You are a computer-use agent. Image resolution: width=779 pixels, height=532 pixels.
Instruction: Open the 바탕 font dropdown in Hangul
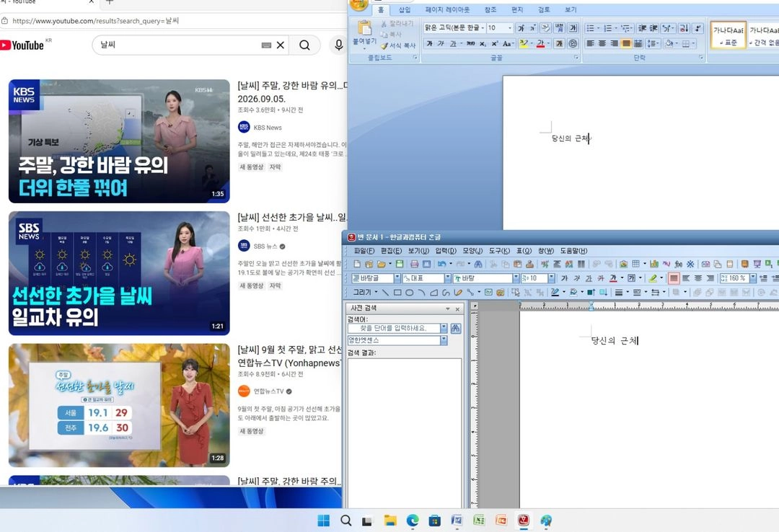(516, 278)
